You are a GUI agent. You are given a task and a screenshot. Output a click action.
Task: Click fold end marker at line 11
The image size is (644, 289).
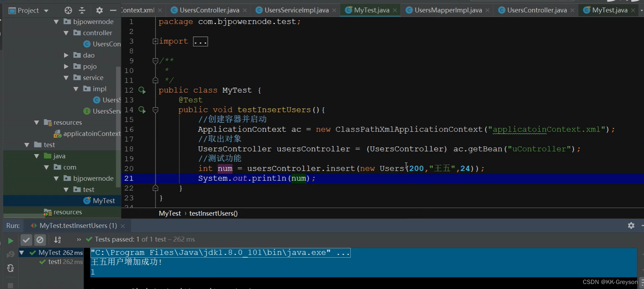[155, 80]
